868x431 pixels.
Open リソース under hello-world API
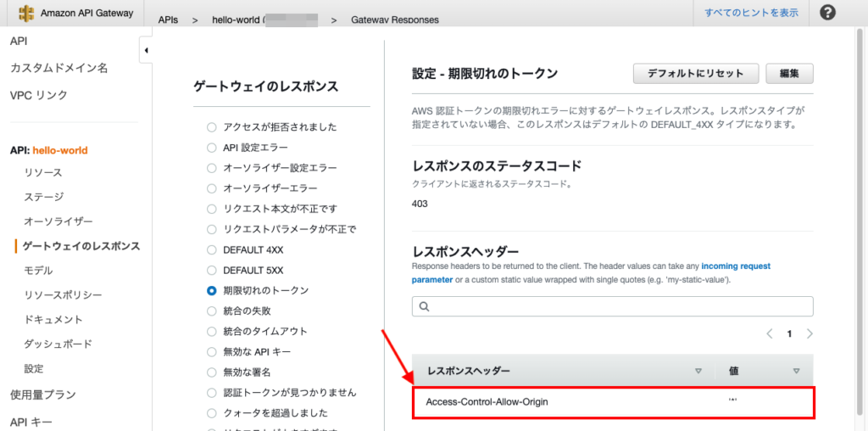(x=43, y=173)
